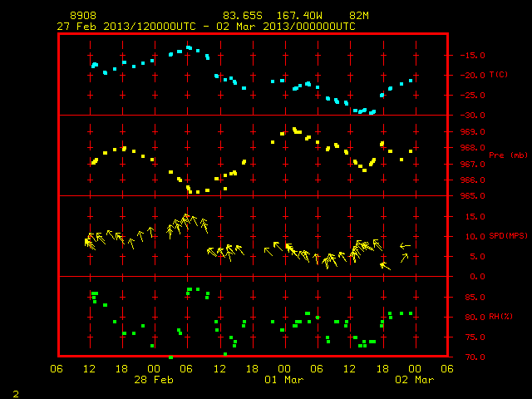Click the -15.0 temperature tick value
The image size is (532, 399).
tap(473, 56)
